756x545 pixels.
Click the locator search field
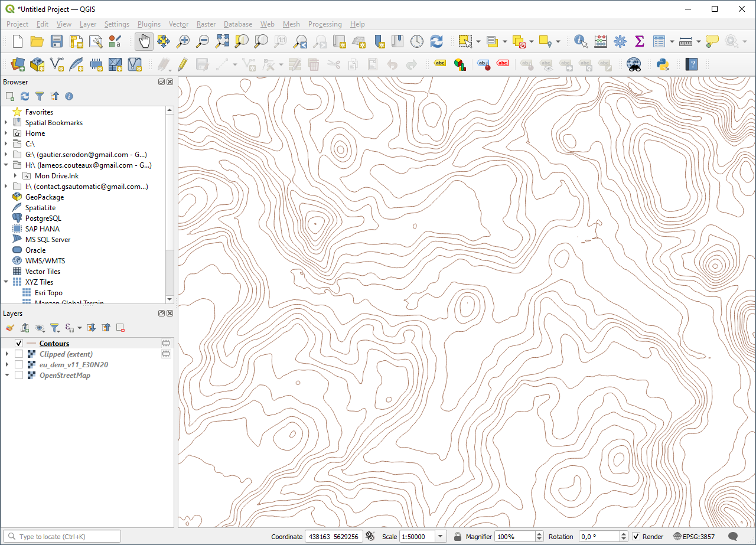pyautogui.click(x=62, y=536)
